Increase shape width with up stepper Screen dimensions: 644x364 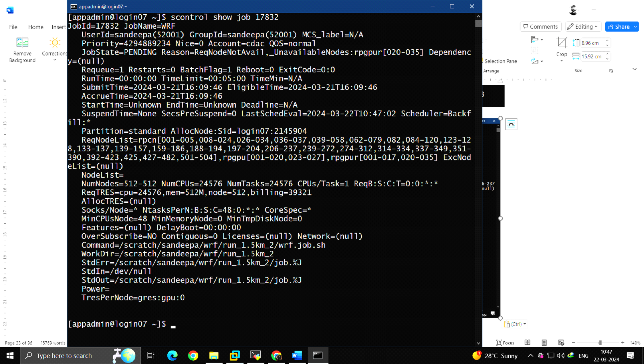pos(607,54)
